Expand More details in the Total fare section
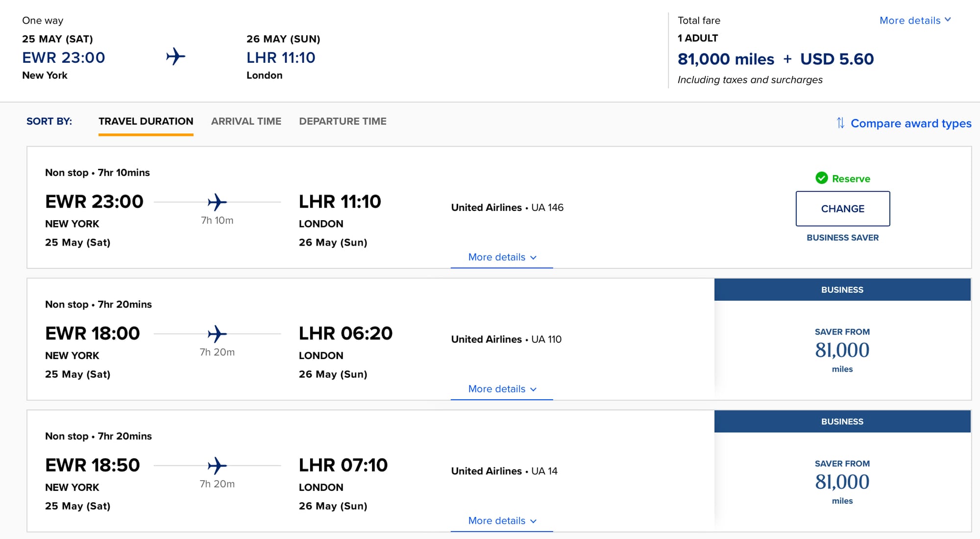Image resolution: width=980 pixels, height=539 pixels. 915,20
